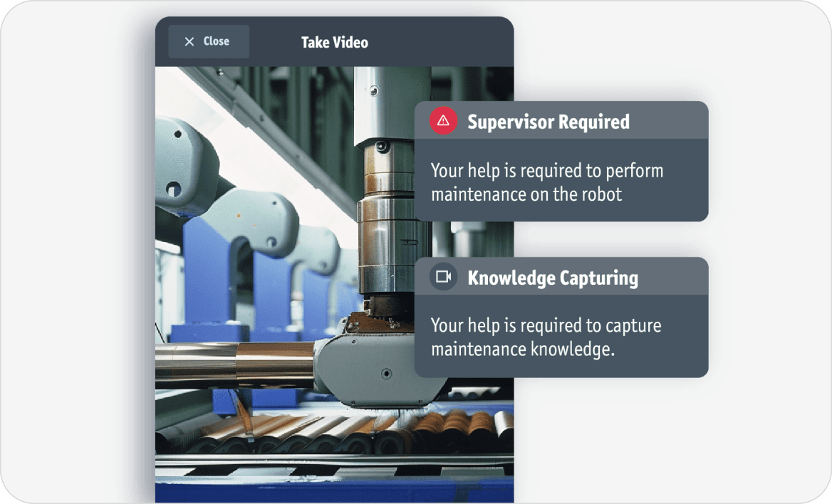Tap the vertical spindle in camera preview

385,214
